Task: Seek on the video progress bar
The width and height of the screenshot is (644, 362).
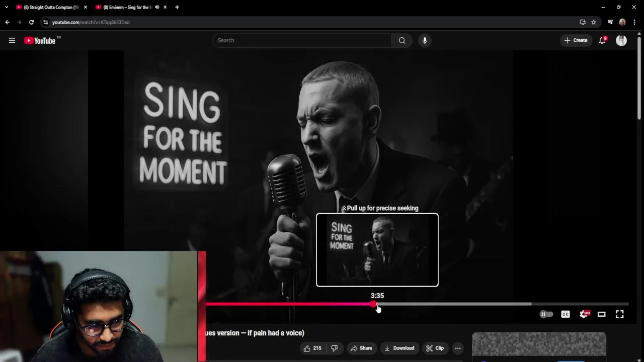Action: coord(417,304)
